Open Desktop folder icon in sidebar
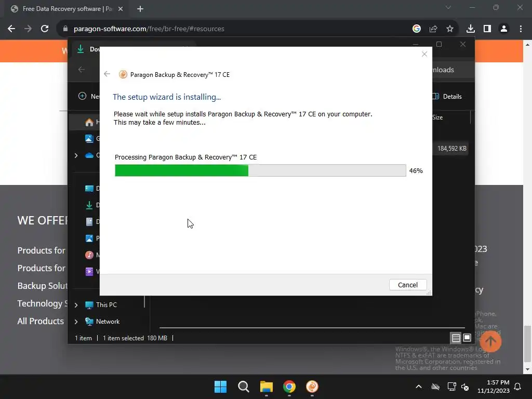This screenshot has width=532, height=399. coord(89,188)
